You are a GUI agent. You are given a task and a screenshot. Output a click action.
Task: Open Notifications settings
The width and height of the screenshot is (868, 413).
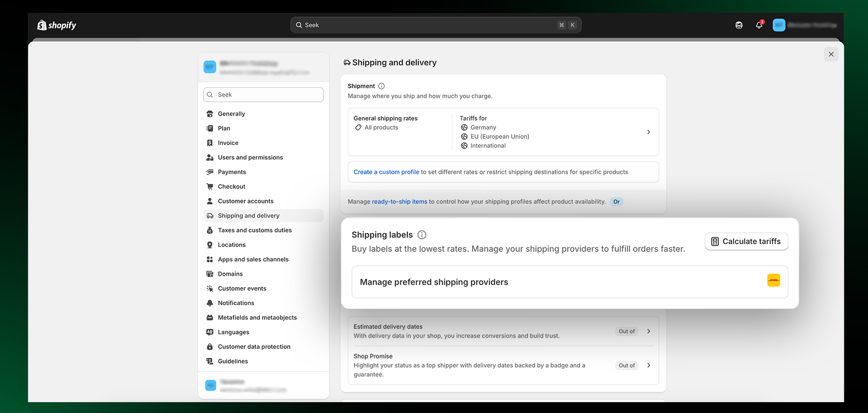click(x=263, y=303)
